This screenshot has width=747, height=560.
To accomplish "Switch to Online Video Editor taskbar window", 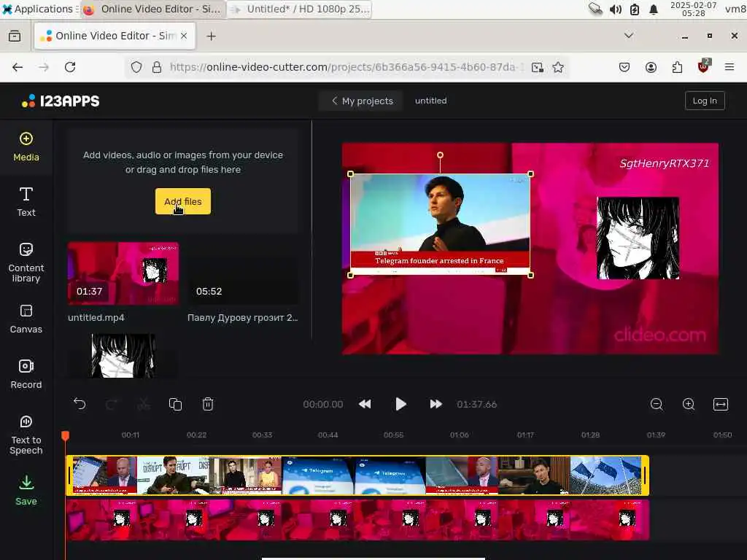I will (152, 9).
